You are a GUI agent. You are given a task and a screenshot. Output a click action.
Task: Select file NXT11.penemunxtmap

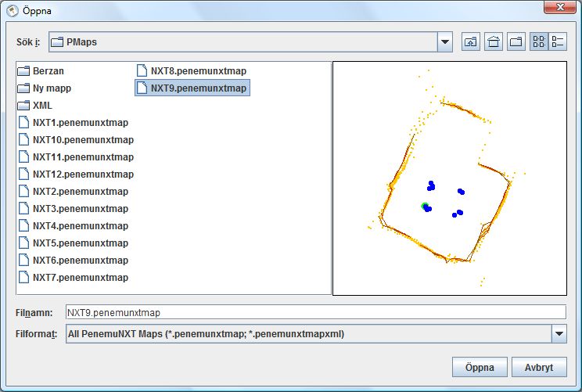(76, 157)
